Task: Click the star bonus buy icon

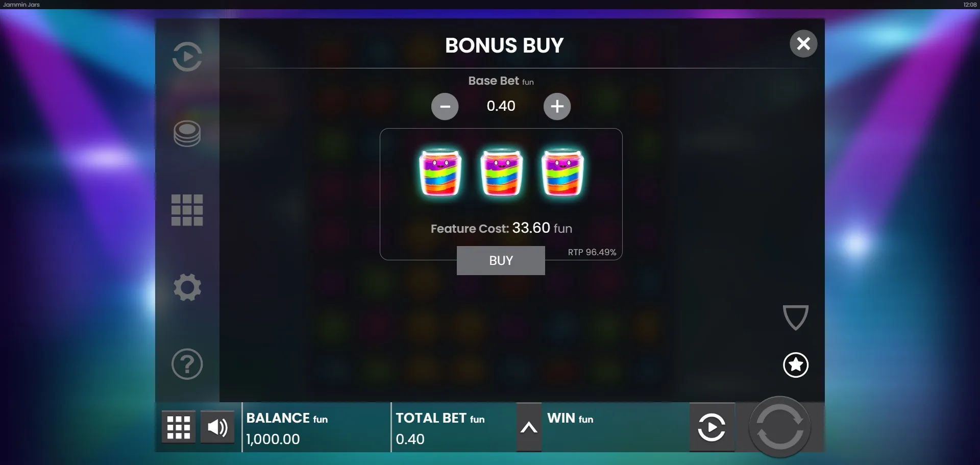Action: click(x=796, y=364)
